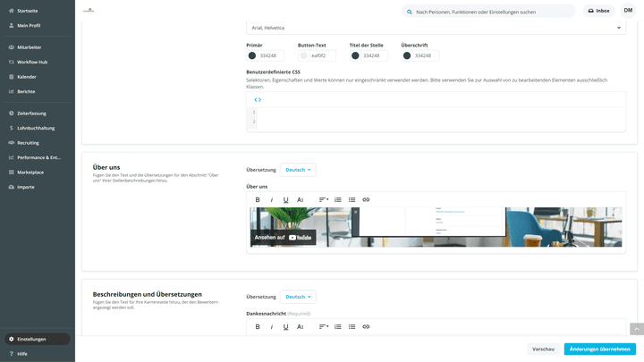The width and height of the screenshot is (644, 362).
Task: Insert bullet list in Dankesnachricht editor
Action: coord(352,327)
